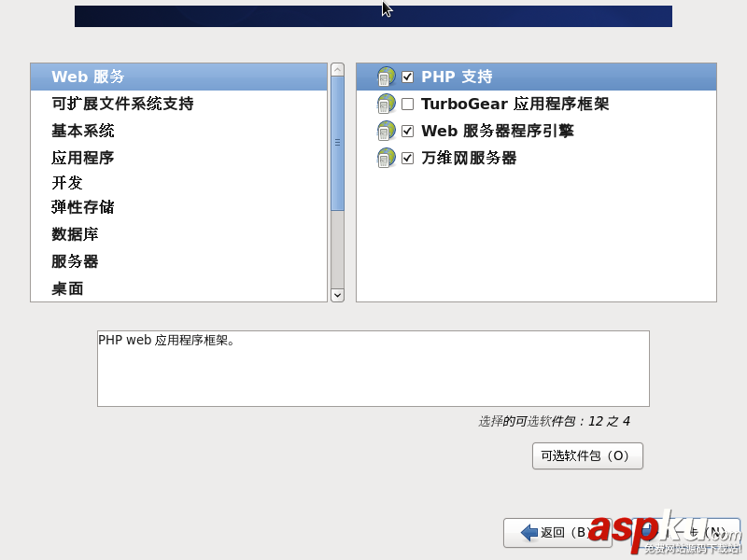Click the 下一步（N） button

coord(682,532)
